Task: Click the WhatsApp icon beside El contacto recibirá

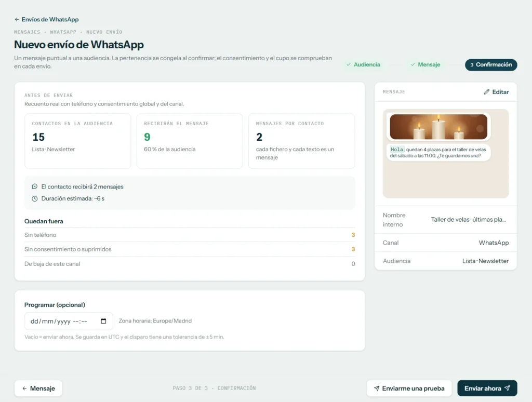Action: [35, 186]
